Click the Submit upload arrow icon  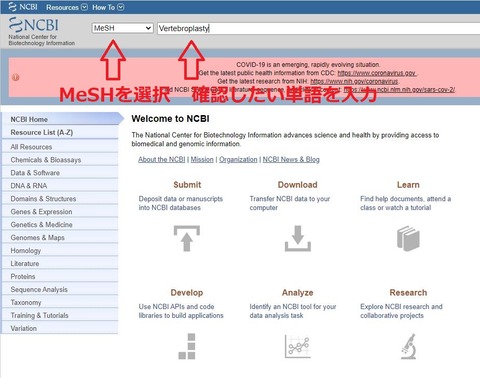[187, 238]
